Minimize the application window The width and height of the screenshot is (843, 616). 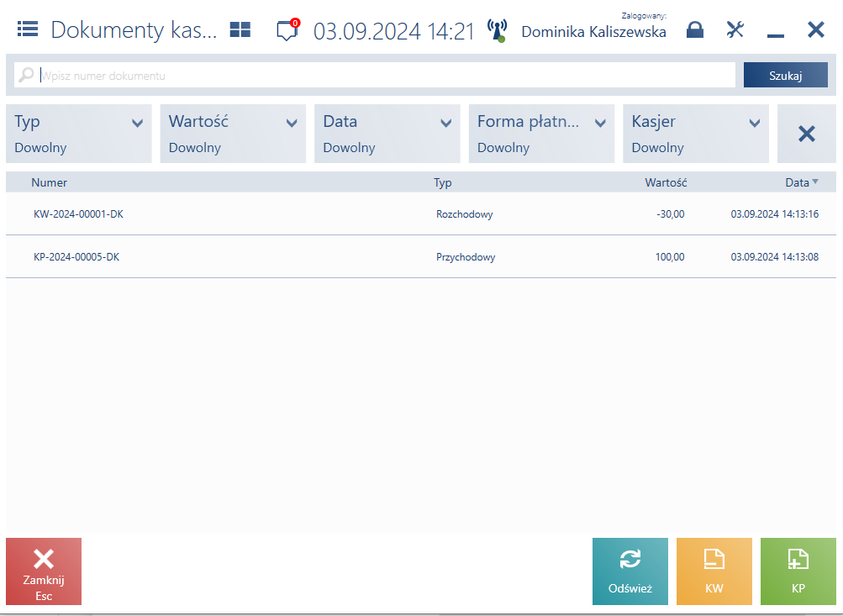(775, 35)
